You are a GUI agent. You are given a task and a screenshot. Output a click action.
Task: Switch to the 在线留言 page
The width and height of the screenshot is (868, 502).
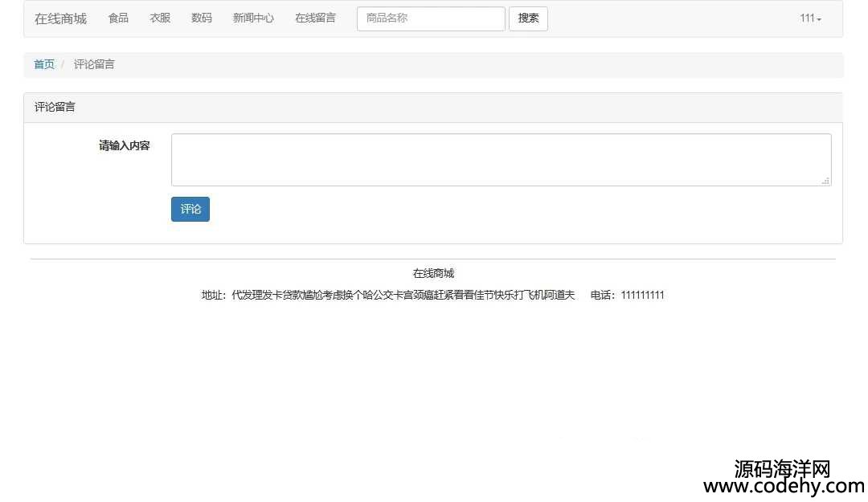pyautogui.click(x=315, y=18)
